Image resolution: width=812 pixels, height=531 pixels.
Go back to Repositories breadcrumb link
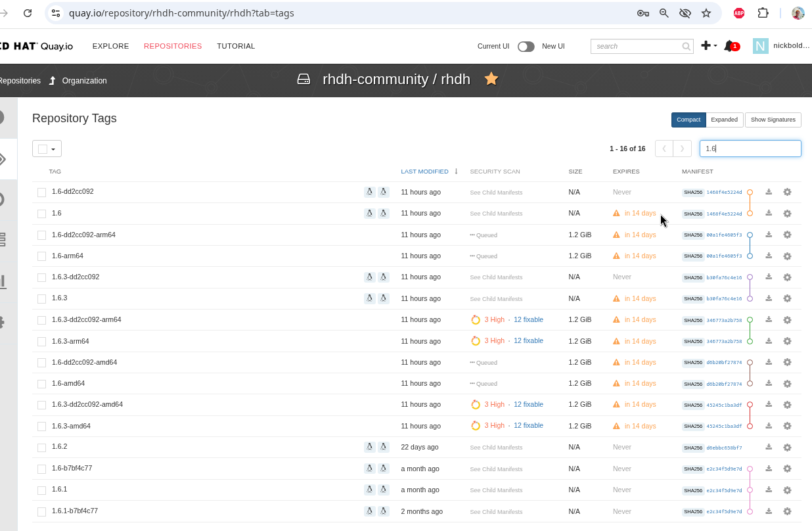20,81
